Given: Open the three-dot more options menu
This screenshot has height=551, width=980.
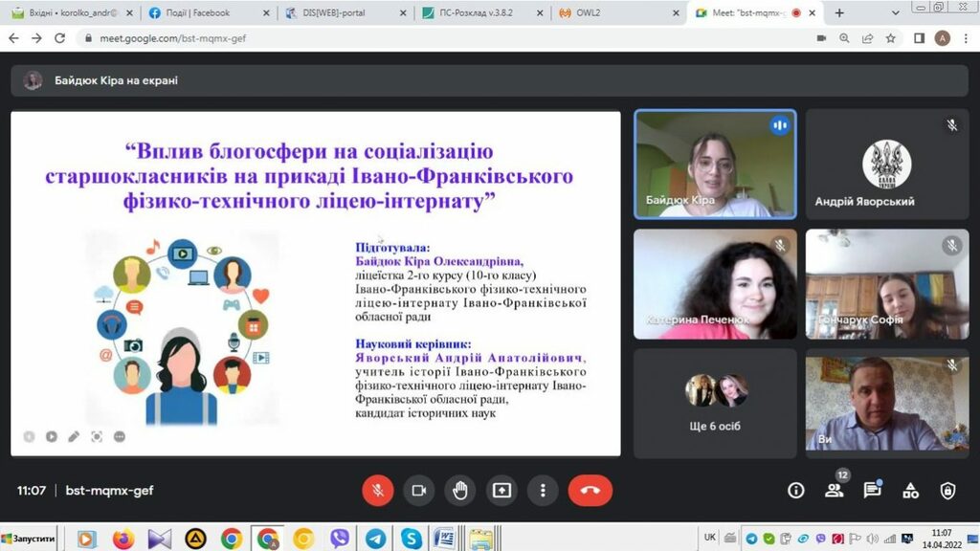Looking at the screenshot, I should 543,491.
